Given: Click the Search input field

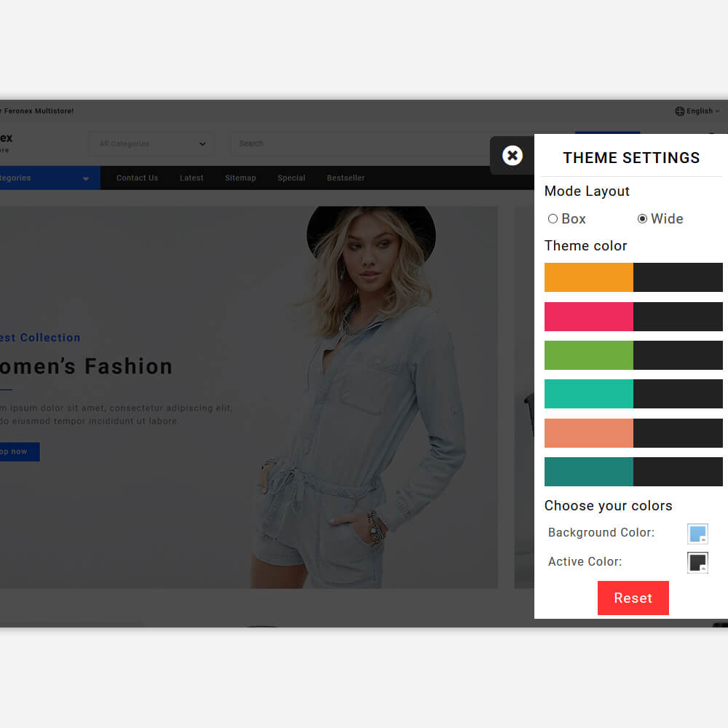Looking at the screenshot, I should (x=364, y=144).
